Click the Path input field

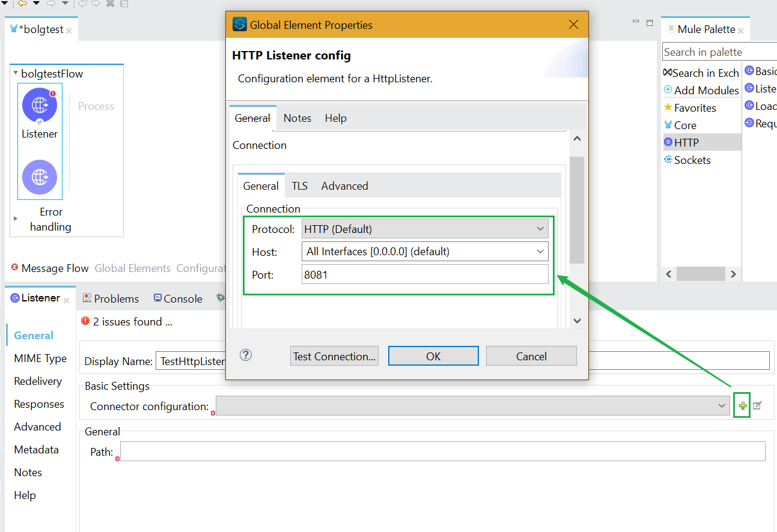(442, 452)
